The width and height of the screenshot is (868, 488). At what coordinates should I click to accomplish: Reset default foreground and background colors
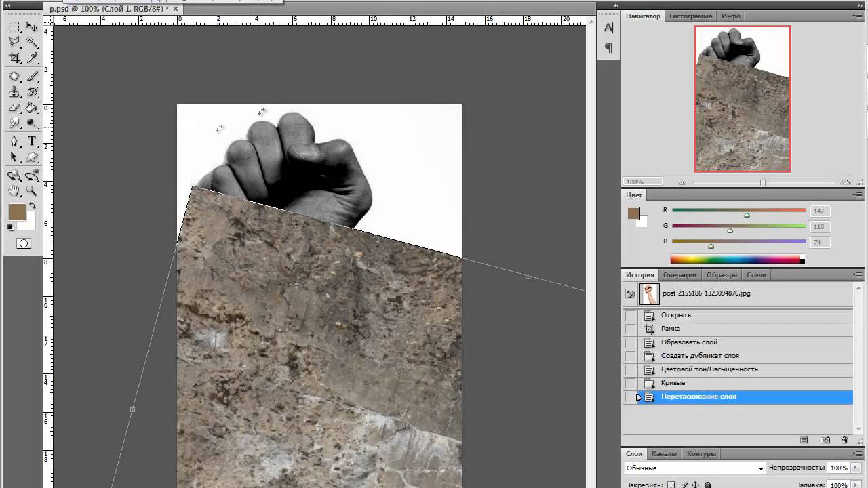click(11, 228)
